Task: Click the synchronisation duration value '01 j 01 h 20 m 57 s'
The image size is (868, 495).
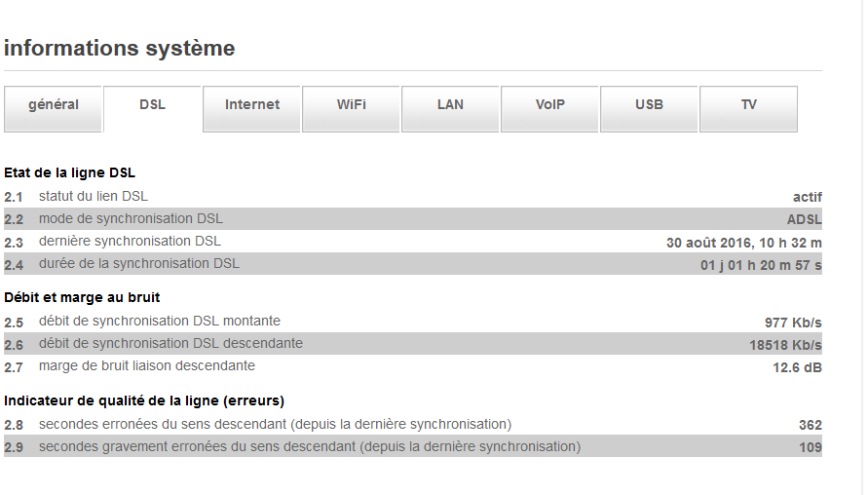Action: coord(761,265)
